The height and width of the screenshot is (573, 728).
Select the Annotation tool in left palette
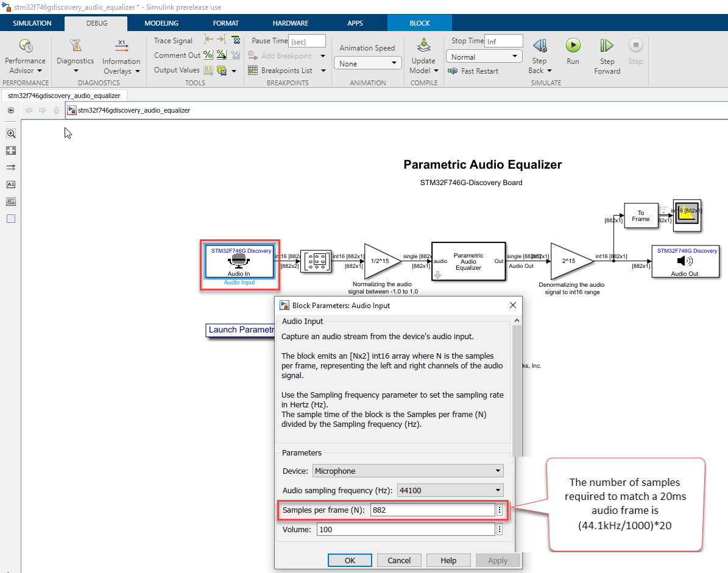point(11,185)
